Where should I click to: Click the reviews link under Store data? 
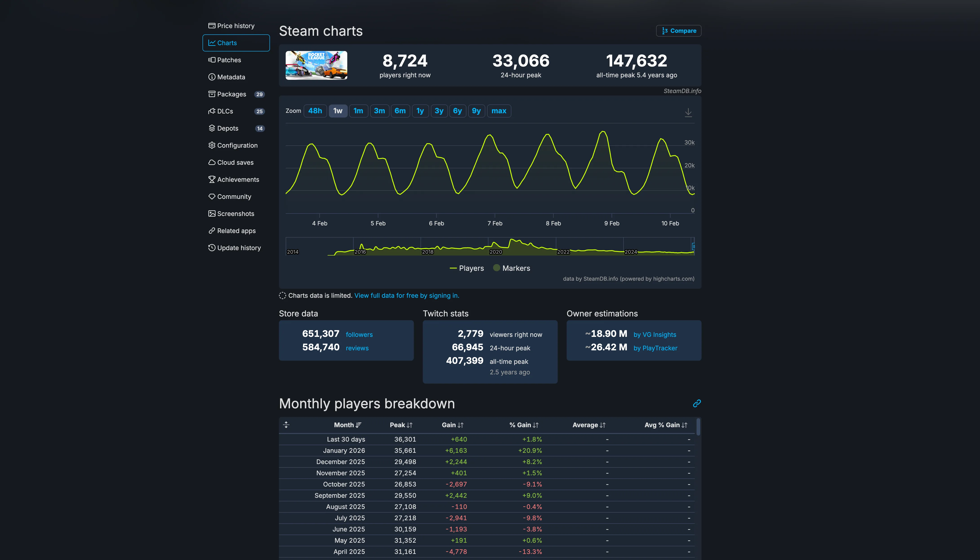tap(357, 348)
